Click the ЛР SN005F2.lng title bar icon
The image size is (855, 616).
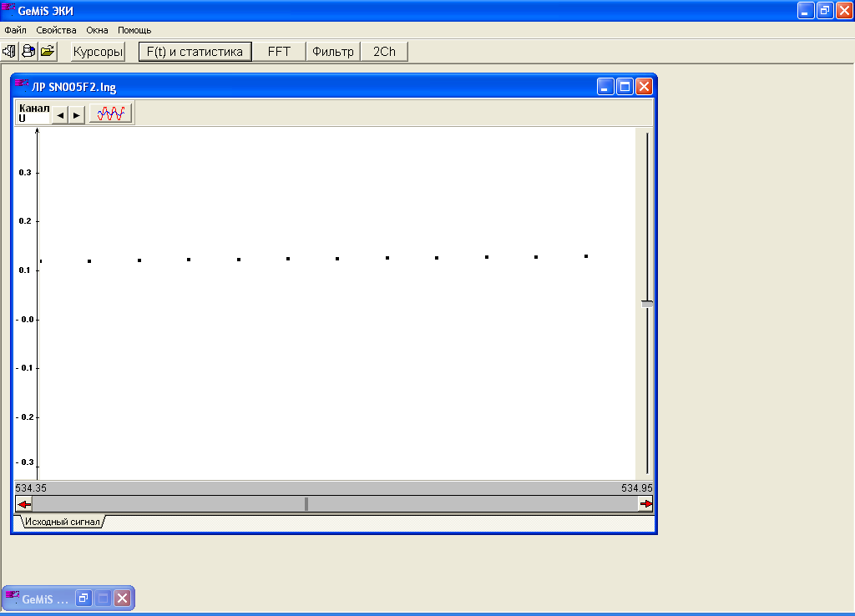[x=22, y=86]
